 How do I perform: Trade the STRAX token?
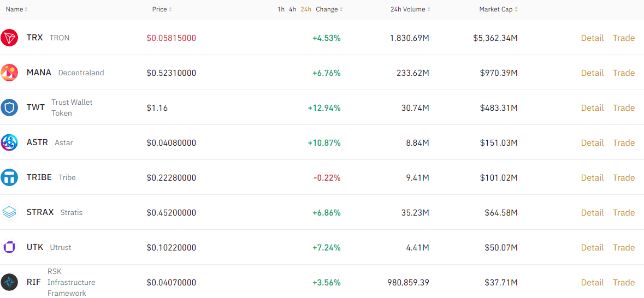pos(624,212)
